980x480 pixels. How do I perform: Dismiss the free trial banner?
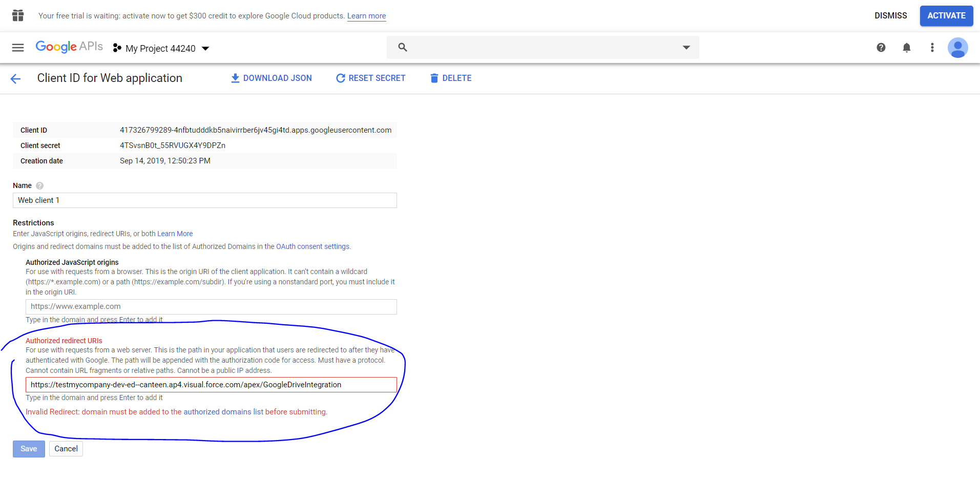pos(890,15)
